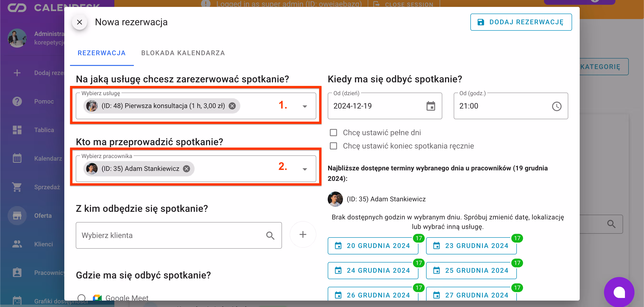
Task: Open Kalendarz from the sidebar
Action: tap(17, 158)
